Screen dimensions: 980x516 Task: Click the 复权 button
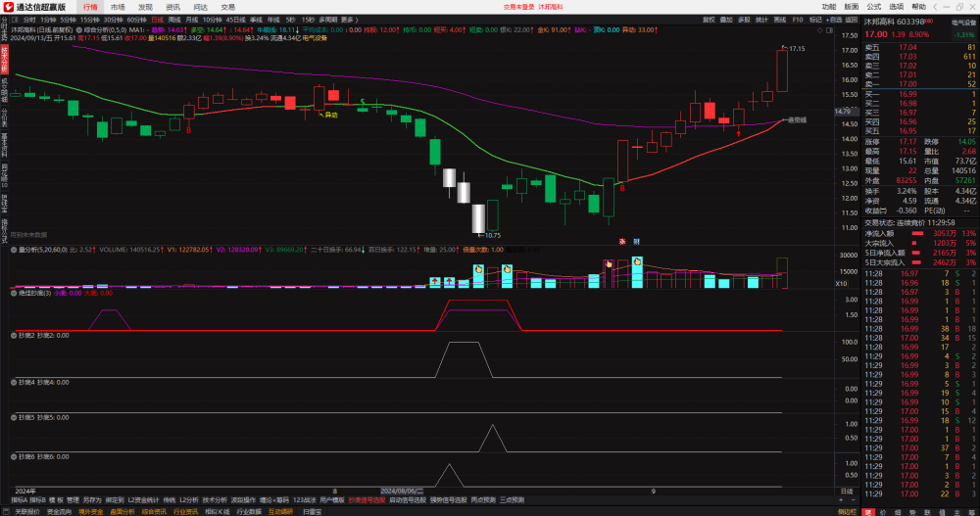709,20
